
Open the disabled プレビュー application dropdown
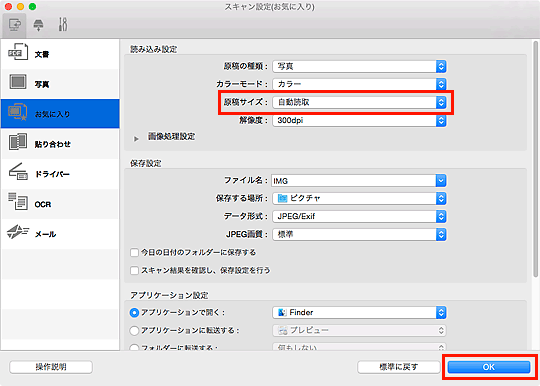(359, 331)
